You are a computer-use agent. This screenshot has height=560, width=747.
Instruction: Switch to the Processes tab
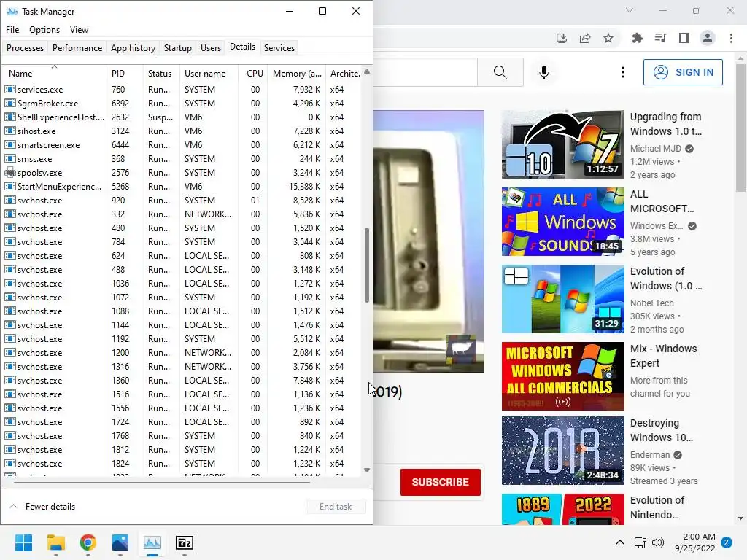click(26, 47)
